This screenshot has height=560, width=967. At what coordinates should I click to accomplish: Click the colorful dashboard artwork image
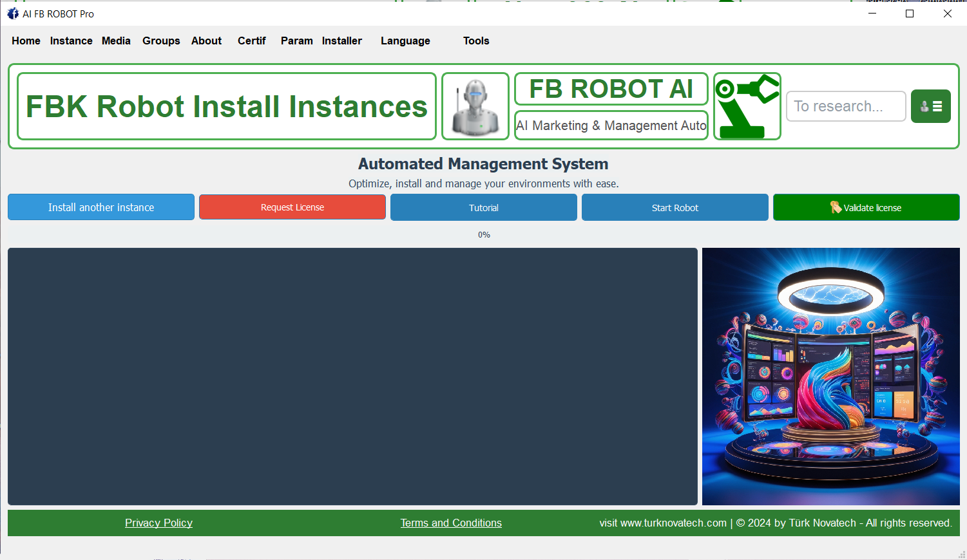point(831,377)
